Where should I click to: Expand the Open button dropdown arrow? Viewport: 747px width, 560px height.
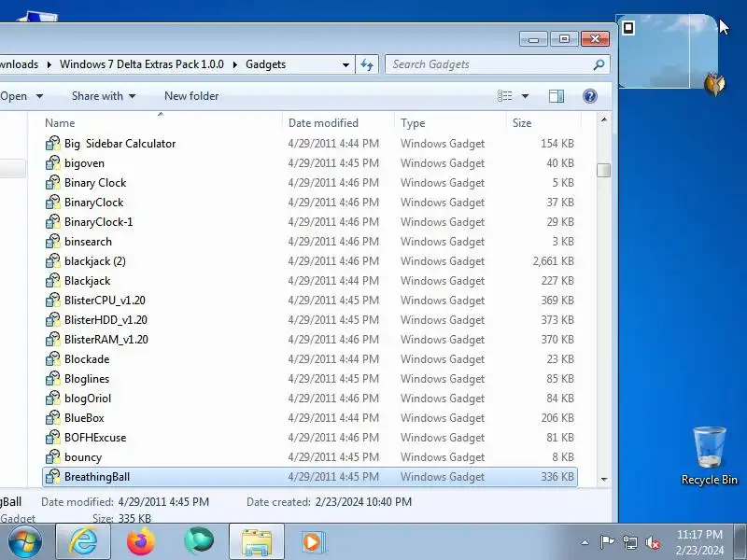[x=39, y=96]
